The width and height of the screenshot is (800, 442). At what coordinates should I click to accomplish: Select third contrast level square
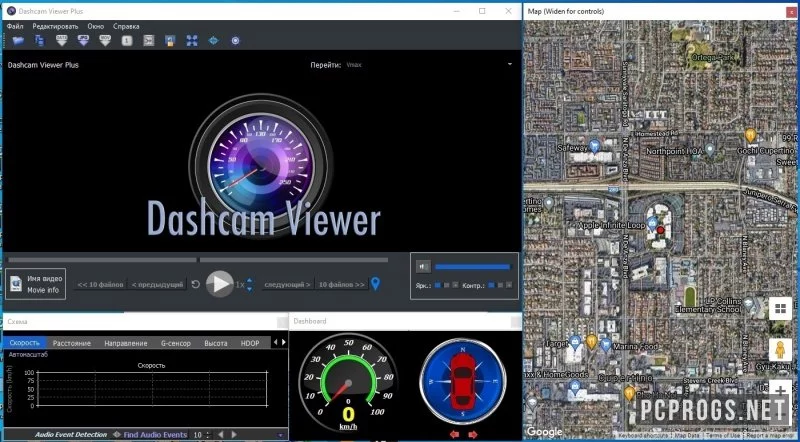509,285
